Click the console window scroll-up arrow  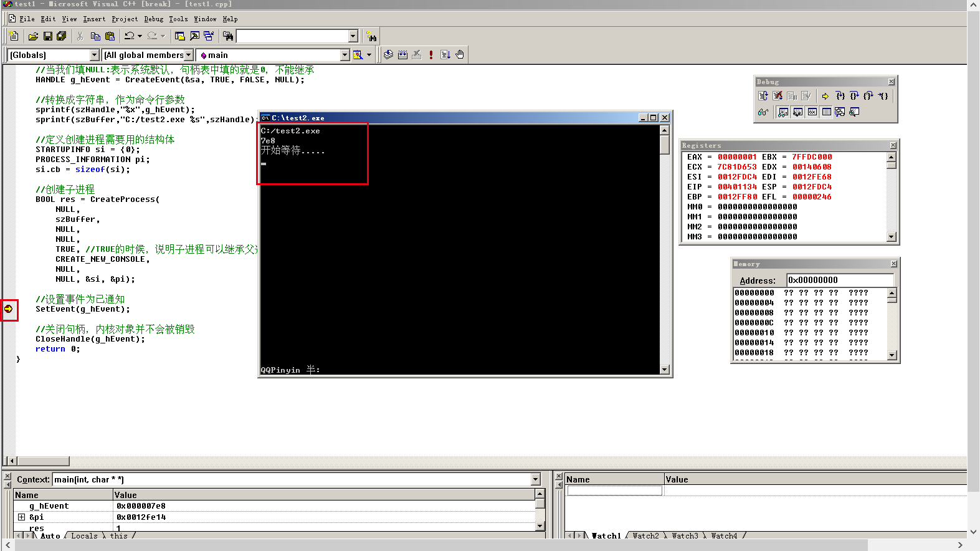coord(664,130)
